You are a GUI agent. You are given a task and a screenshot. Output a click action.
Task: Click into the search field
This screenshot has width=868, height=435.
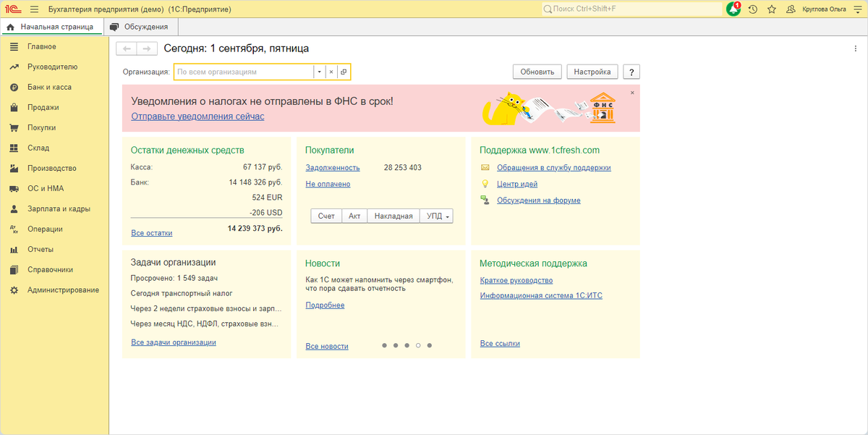pos(631,9)
